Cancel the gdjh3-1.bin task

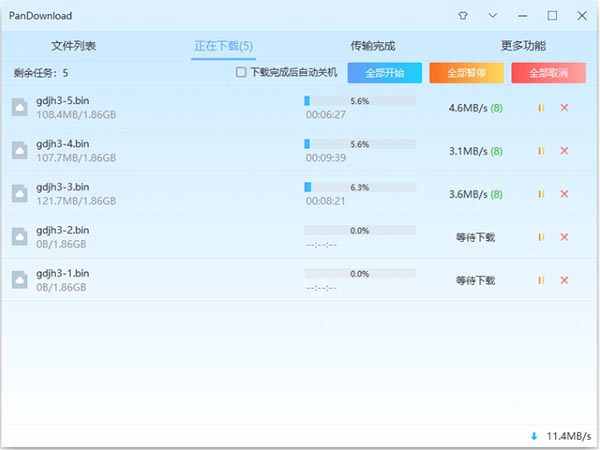pos(564,280)
